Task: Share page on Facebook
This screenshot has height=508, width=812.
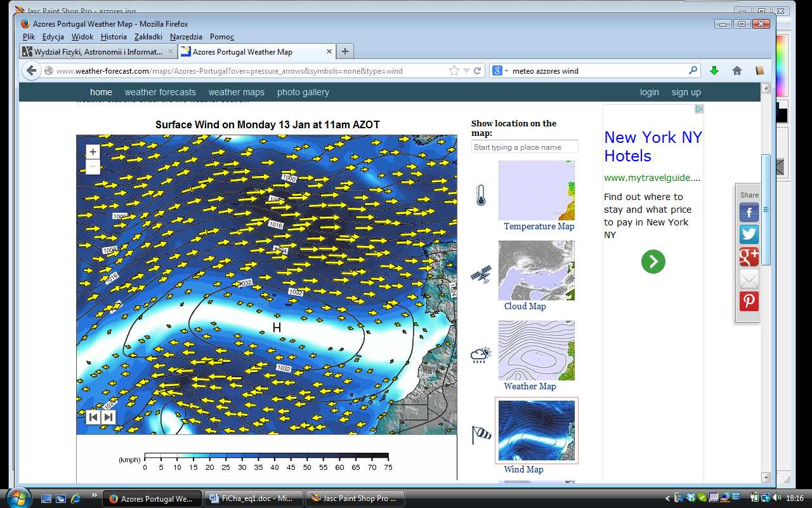Action: point(749,212)
